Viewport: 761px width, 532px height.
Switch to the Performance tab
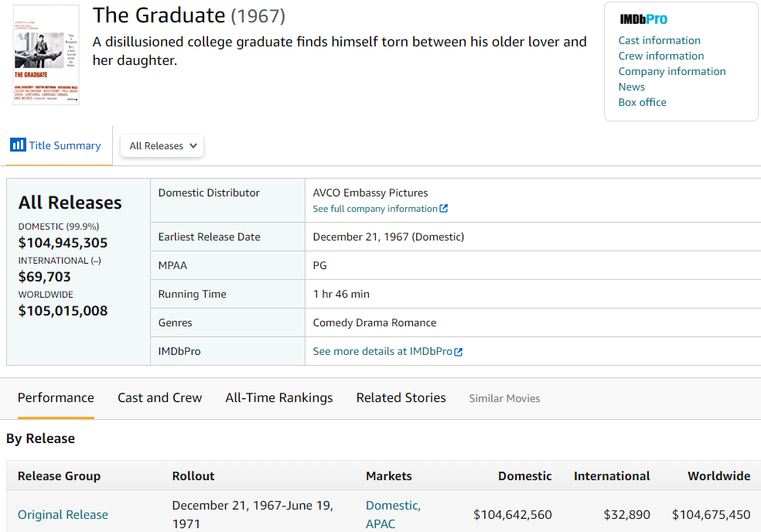pyautogui.click(x=56, y=397)
